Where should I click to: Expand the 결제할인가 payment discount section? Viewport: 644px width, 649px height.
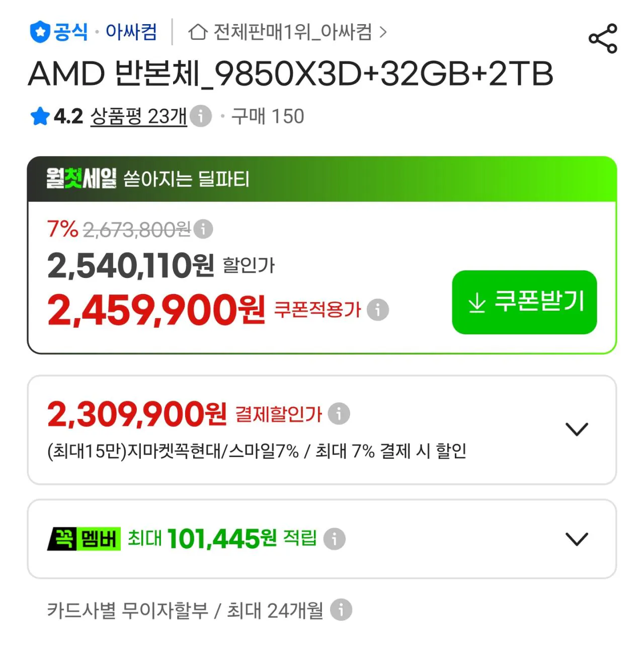(577, 429)
